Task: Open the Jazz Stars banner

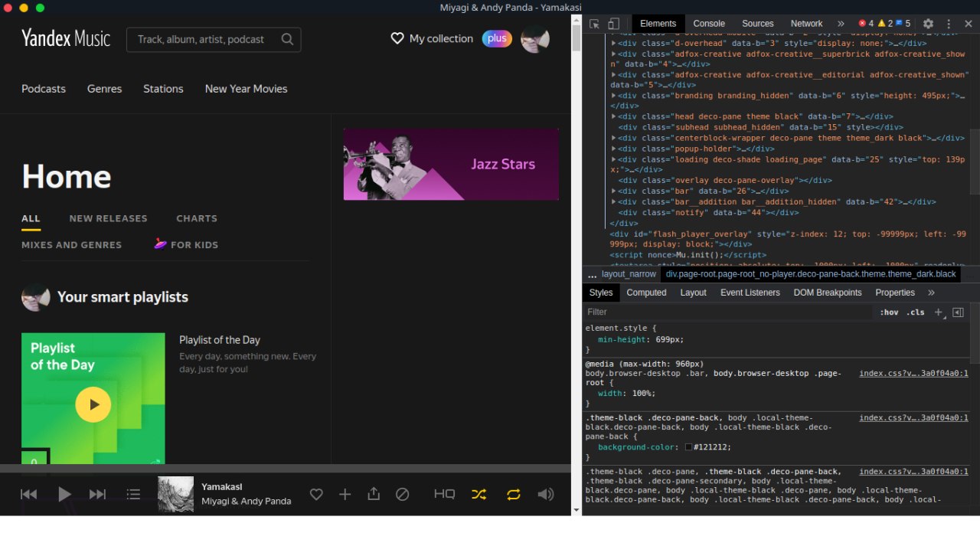Action: (451, 164)
